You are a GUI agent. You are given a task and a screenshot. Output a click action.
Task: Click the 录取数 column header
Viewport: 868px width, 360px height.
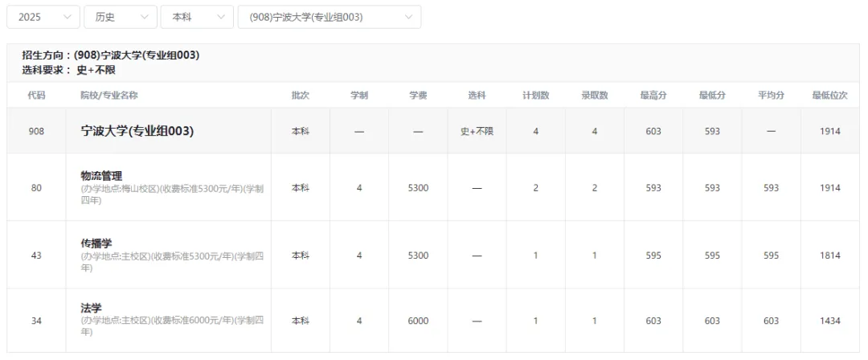pos(595,96)
